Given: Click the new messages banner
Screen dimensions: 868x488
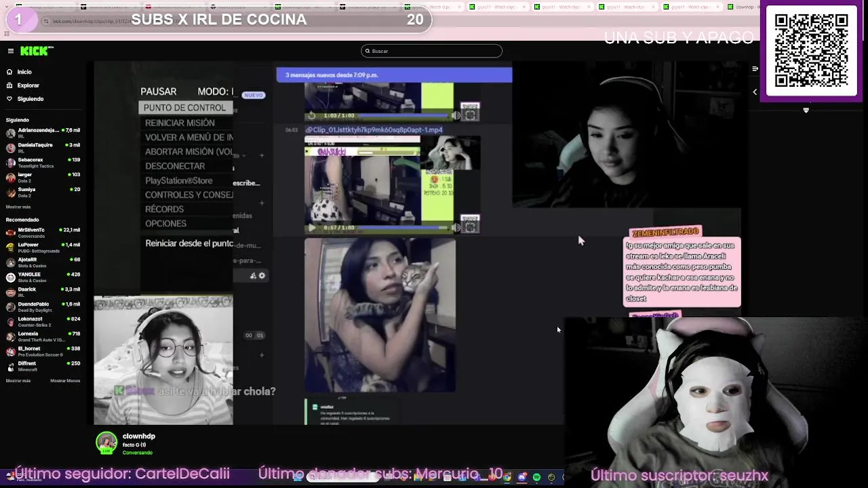Looking at the screenshot, I should point(394,75).
